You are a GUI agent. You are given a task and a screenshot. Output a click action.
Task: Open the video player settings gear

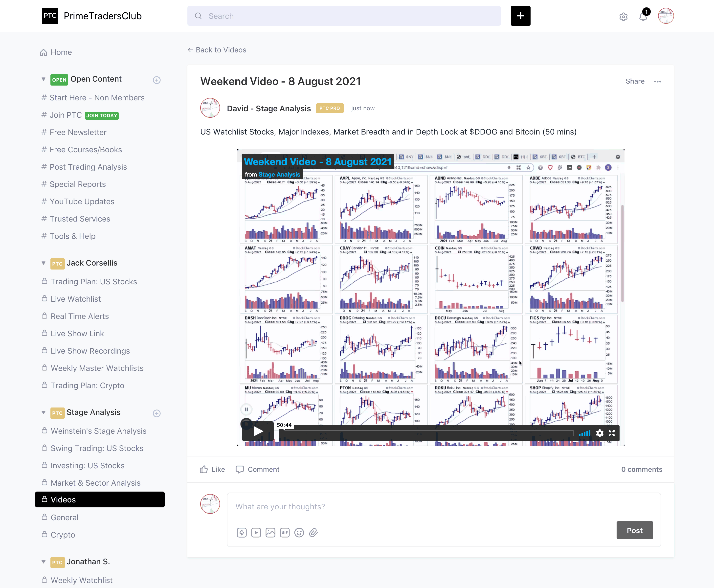[x=600, y=433]
